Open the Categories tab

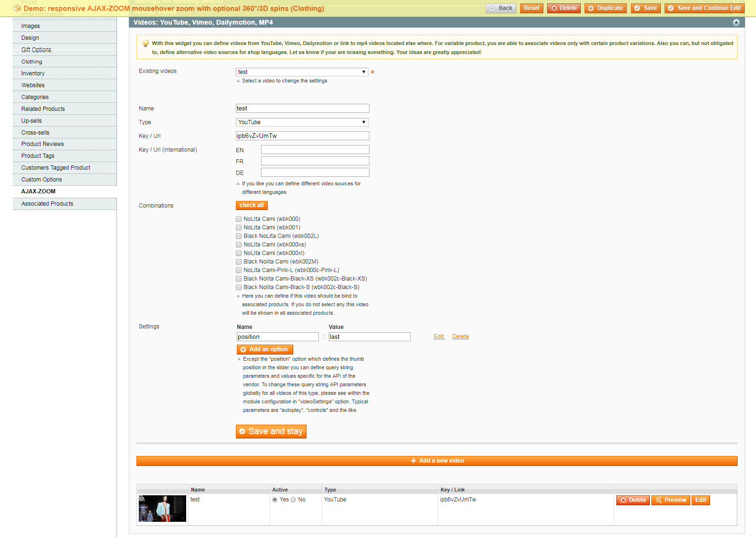64,97
